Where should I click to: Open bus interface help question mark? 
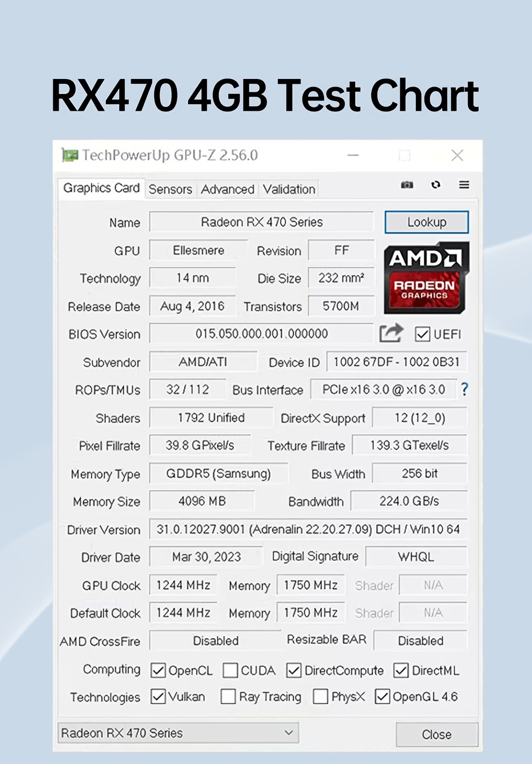[x=464, y=390]
